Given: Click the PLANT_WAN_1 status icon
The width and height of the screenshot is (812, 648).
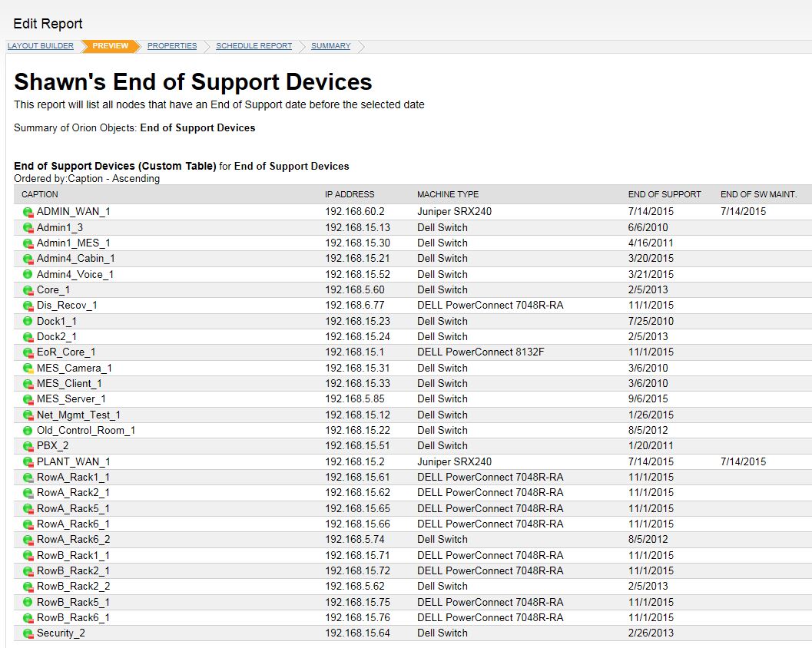Looking at the screenshot, I should click(28, 462).
